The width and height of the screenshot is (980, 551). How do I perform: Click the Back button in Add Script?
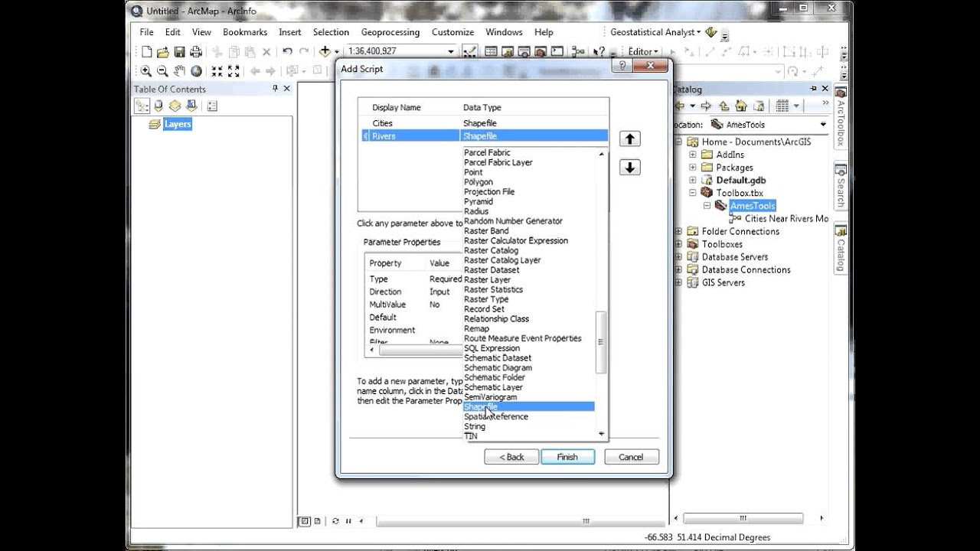pos(511,457)
